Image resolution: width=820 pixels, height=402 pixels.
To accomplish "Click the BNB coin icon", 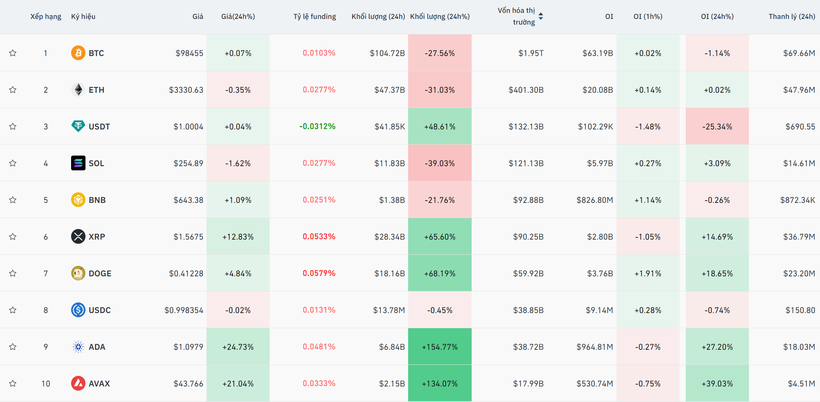I will (x=78, y=200).
